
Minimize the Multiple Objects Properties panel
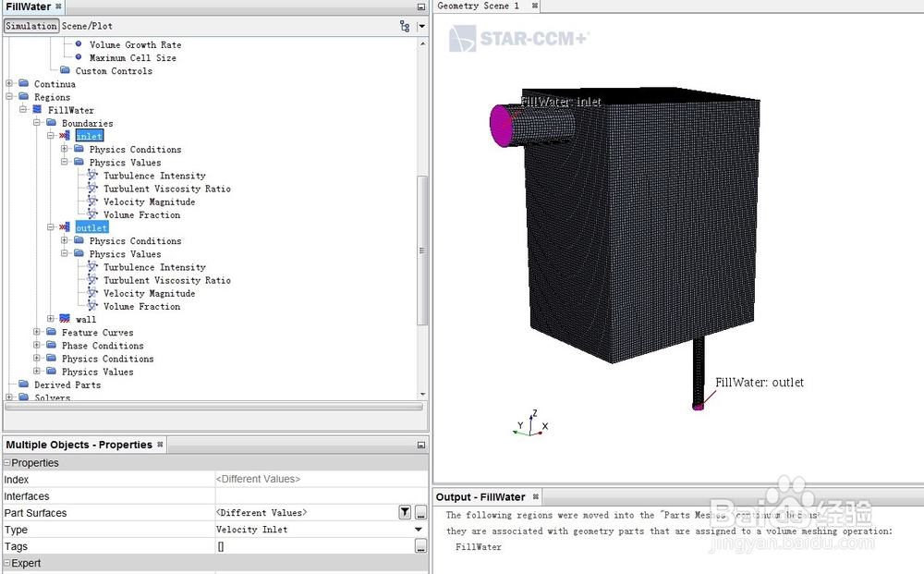pos(420,445)
